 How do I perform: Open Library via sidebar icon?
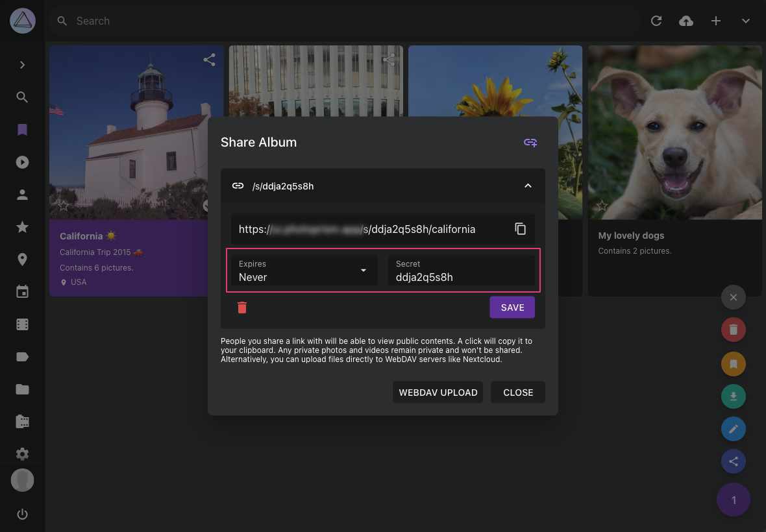22,421
